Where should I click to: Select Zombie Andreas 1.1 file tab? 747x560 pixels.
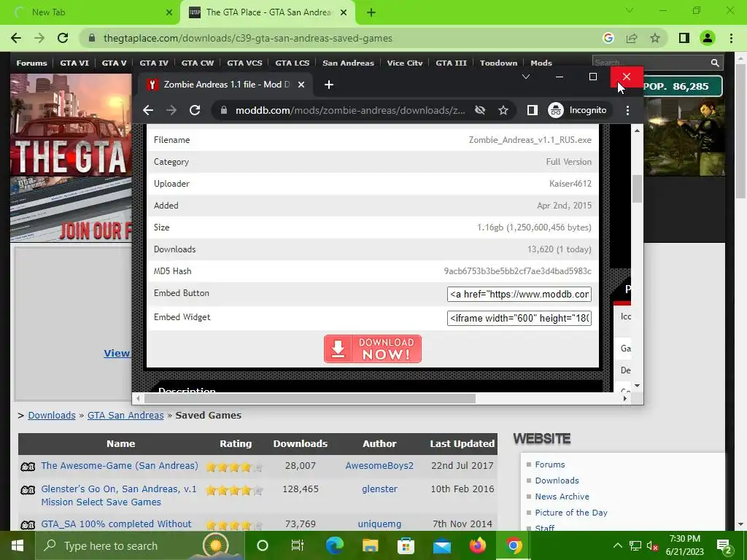225,85
